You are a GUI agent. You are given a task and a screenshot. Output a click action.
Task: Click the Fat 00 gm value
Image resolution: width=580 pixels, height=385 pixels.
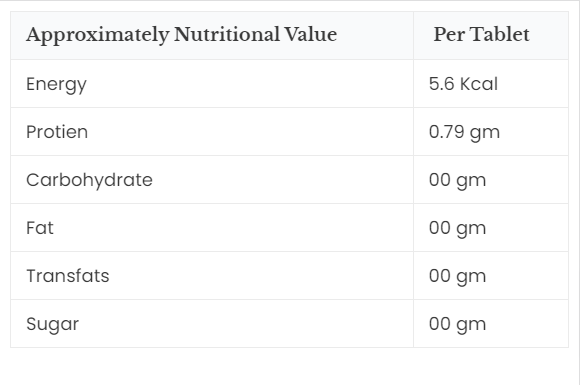[457, 229]
